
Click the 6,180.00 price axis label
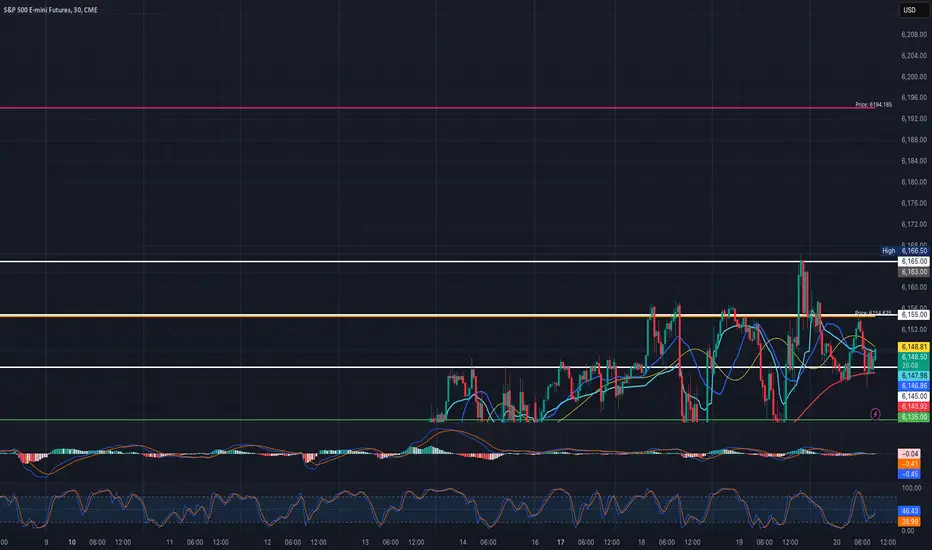tap(914, 182)
